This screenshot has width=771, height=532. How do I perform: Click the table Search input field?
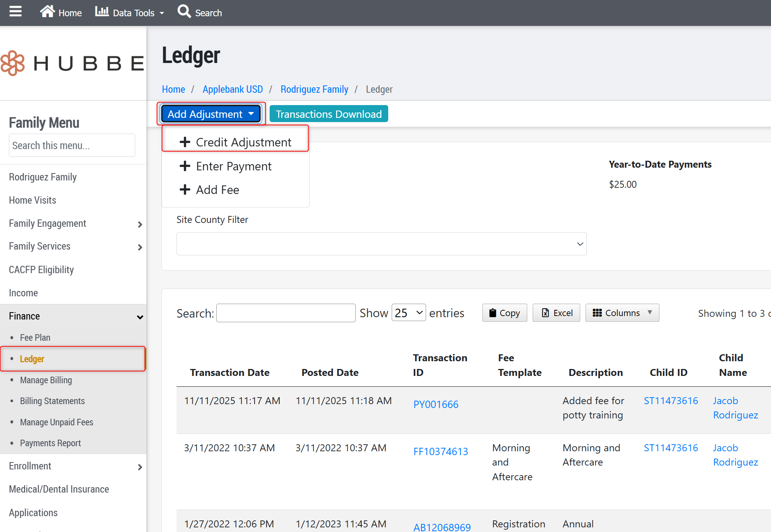pyautogui.click(x=286, y=313)
